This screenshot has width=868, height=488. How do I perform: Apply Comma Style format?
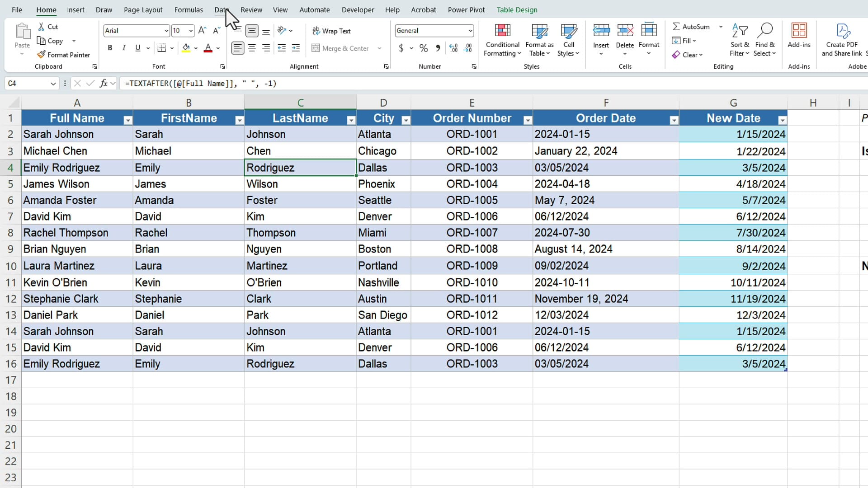pyautogui.click(x=438, y=48)
